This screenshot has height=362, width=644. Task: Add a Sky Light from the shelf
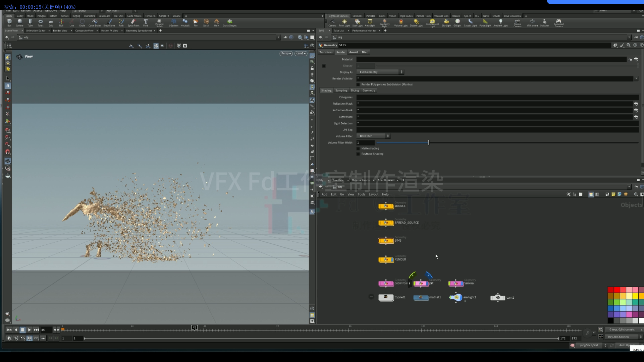click(x=446, y=22)
